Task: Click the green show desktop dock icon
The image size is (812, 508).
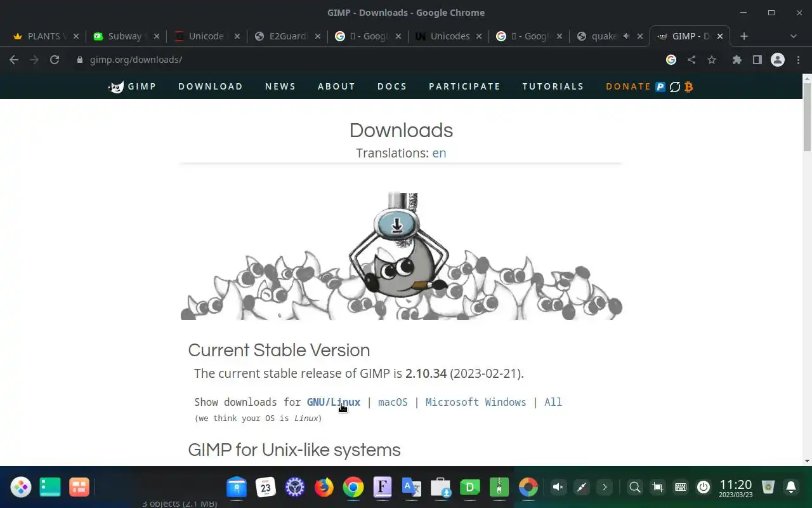Action: point(50,487)
